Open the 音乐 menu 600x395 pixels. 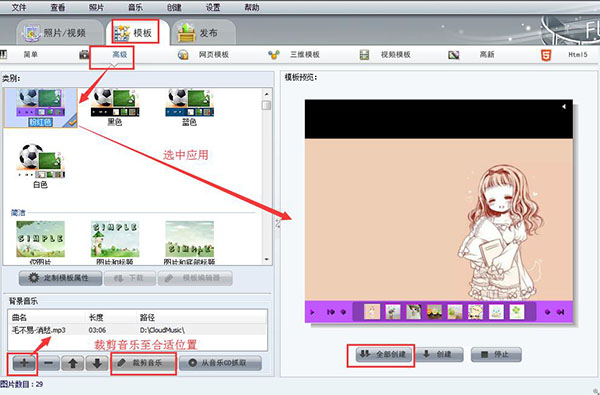pos(135,7)
